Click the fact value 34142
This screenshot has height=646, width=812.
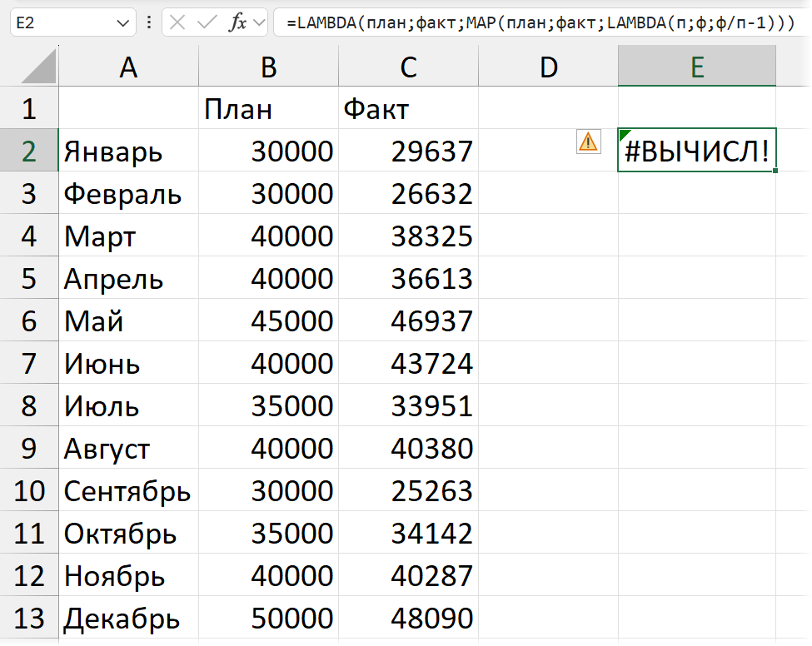(x=408, y=532)
